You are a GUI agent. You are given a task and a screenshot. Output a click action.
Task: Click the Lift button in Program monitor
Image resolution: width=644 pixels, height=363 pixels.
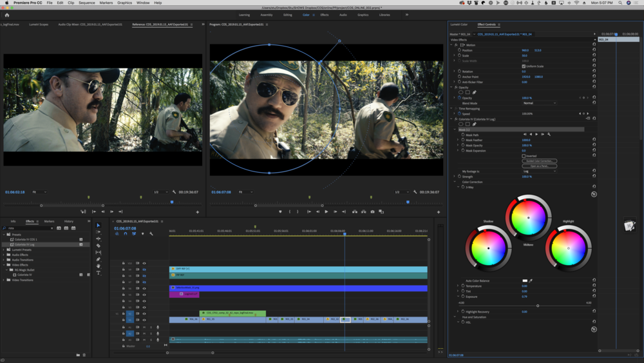click(x=354, y=211)
